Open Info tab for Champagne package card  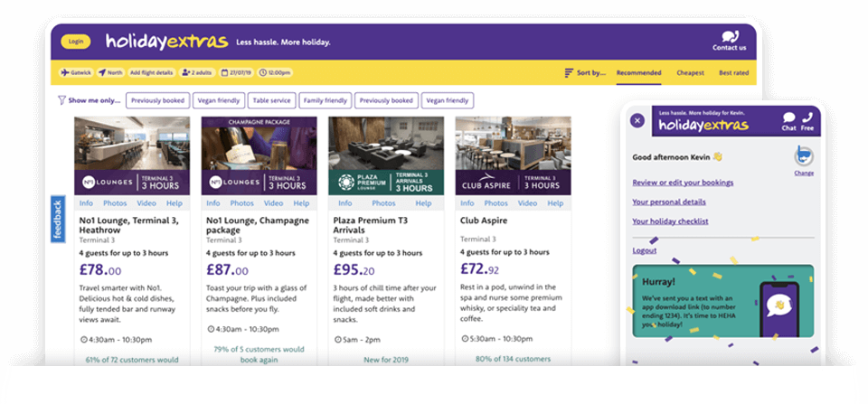click(x=213, y=203)
